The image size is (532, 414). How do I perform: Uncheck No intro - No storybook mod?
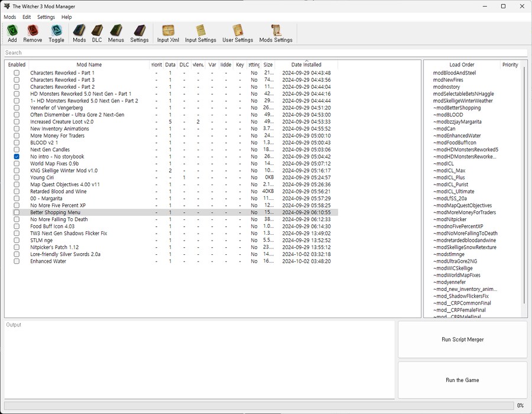pyautogui.click(x=17, y=157)
